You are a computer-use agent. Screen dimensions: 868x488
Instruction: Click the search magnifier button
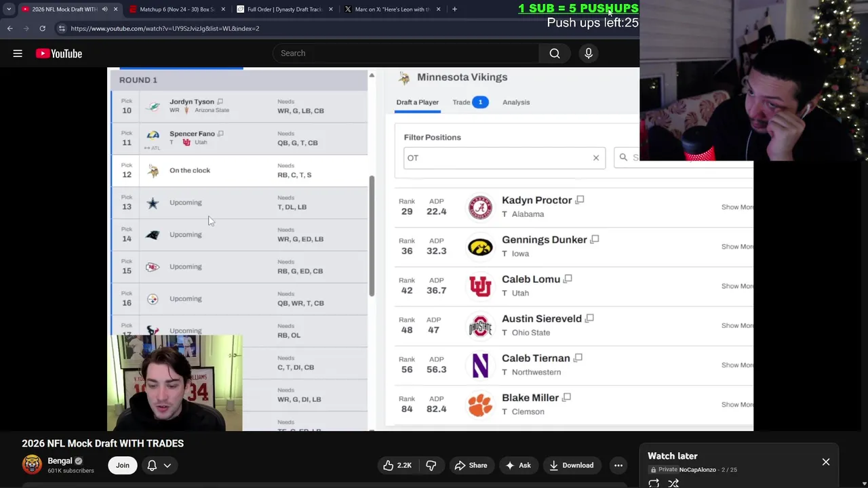click(555, 54)
